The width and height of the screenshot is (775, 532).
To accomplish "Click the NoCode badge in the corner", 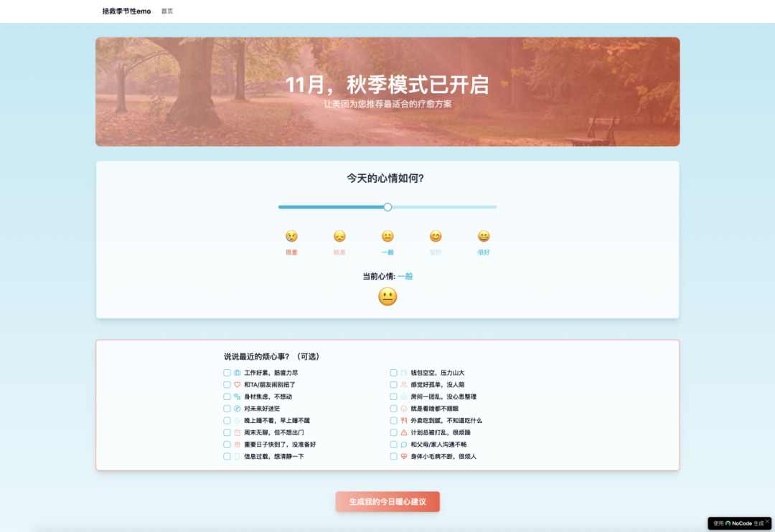I will [x=738, y=523].
